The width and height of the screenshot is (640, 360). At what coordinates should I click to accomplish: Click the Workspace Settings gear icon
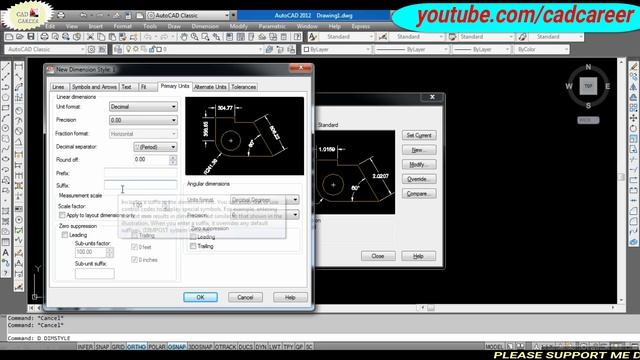click(x=91, y=49)
